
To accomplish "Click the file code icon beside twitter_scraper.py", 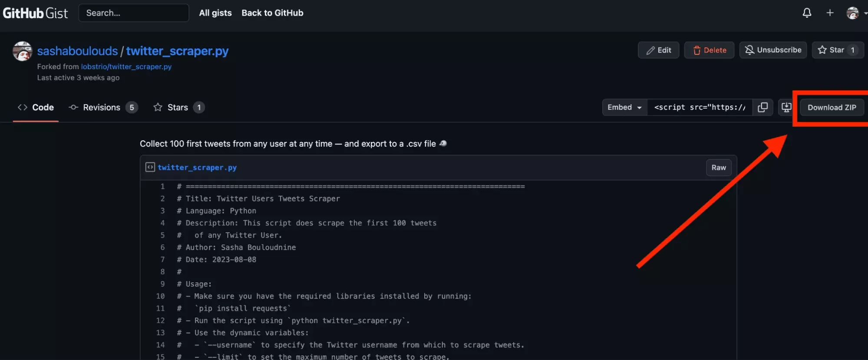I will (x=150, y=167).
